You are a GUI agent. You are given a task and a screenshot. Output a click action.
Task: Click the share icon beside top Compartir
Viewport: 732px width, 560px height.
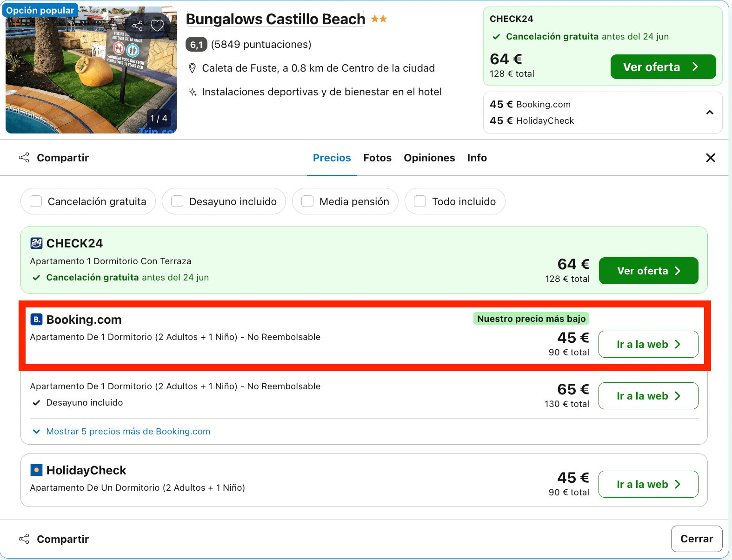coord(24,158)
